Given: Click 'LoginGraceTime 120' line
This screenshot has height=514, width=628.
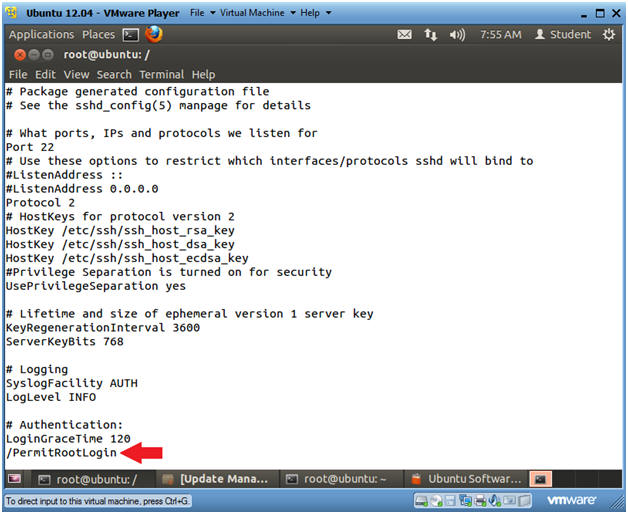Looking at the screenshot, I should click(x=68, y=439).
